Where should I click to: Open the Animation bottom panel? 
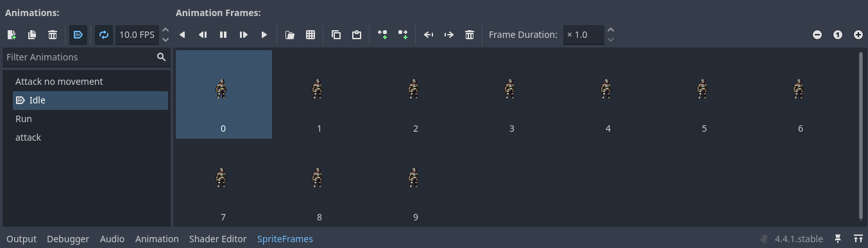pos(157,239)
